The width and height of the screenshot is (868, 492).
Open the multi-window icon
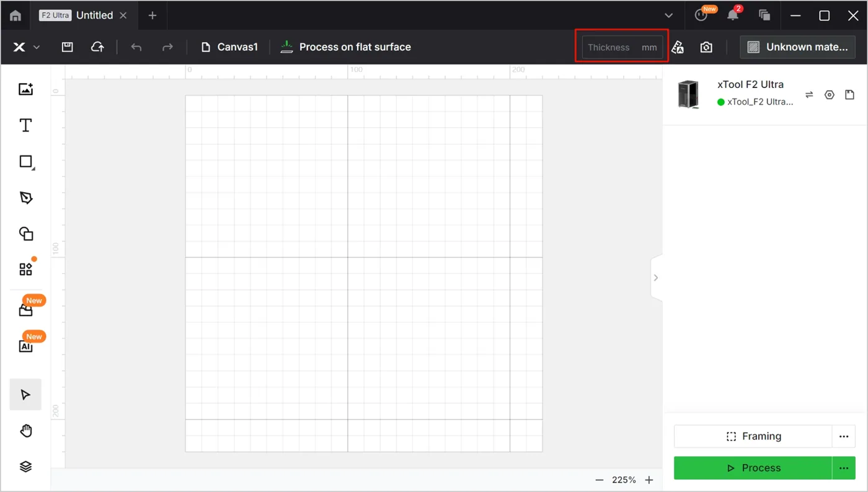764,15
